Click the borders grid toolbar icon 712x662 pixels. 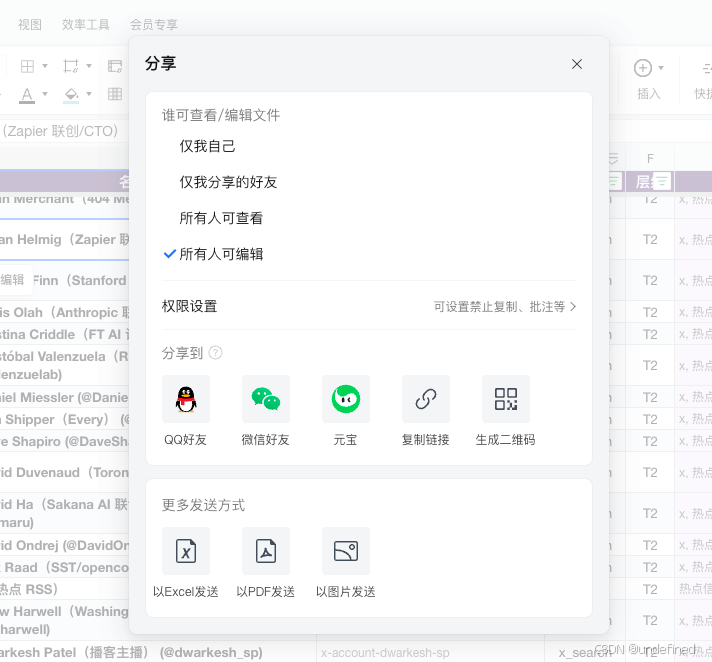[27, 67]
